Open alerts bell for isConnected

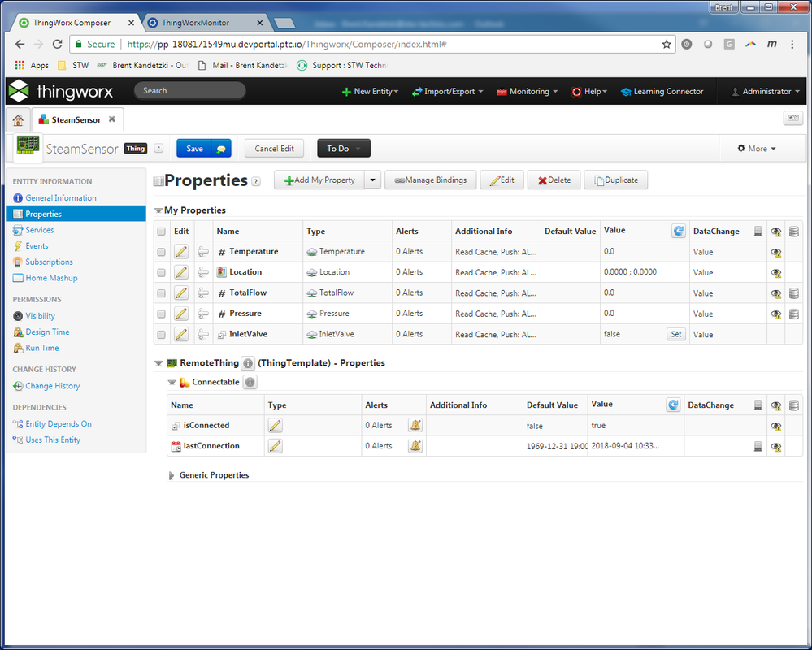pyautogui.click(x=415, y=426)
